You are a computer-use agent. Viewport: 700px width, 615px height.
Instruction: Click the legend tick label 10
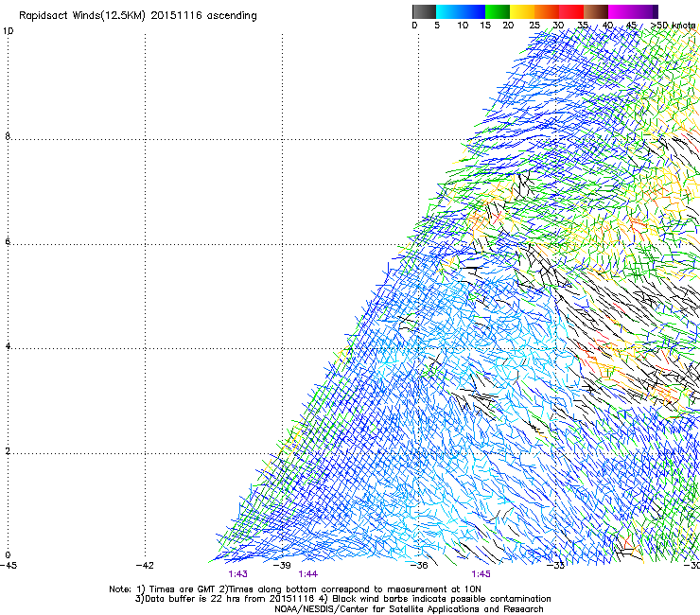click(463, 26)
